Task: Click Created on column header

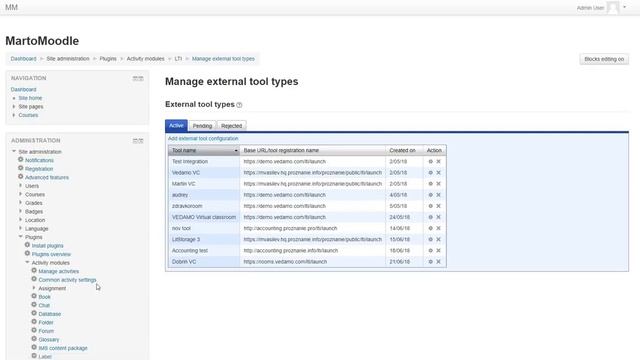Action: click(x=402, y=151)
